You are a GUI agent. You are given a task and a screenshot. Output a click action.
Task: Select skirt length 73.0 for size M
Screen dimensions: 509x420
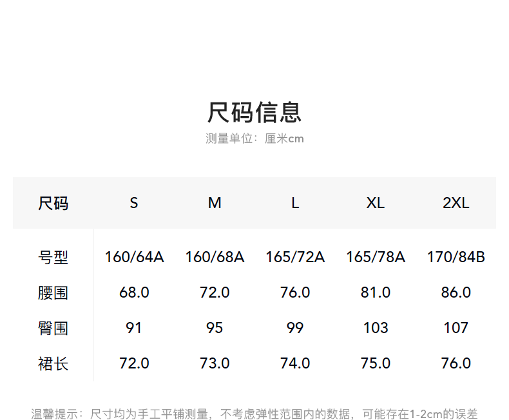coord(215,363)
